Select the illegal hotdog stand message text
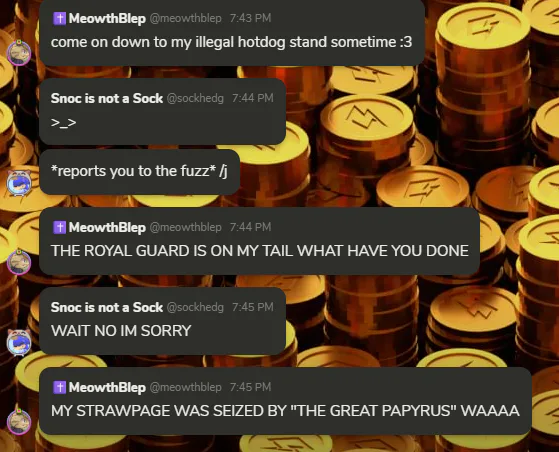559x452 pixels. 231,42
